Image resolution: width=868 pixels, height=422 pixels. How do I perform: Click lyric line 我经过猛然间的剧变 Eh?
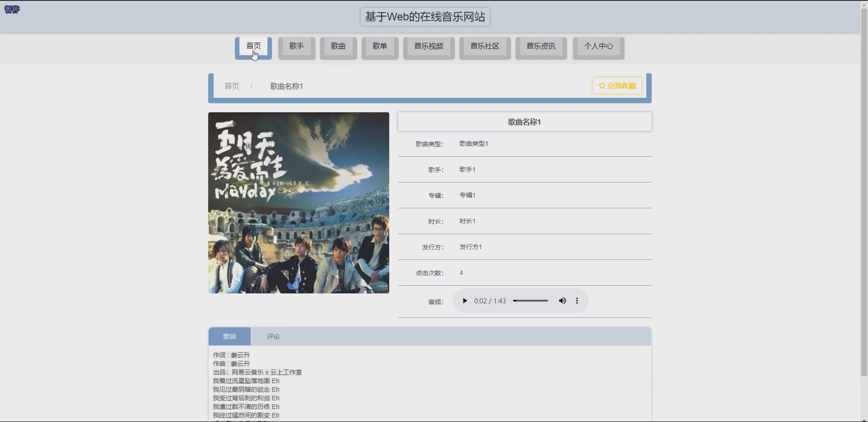point(246,416)
